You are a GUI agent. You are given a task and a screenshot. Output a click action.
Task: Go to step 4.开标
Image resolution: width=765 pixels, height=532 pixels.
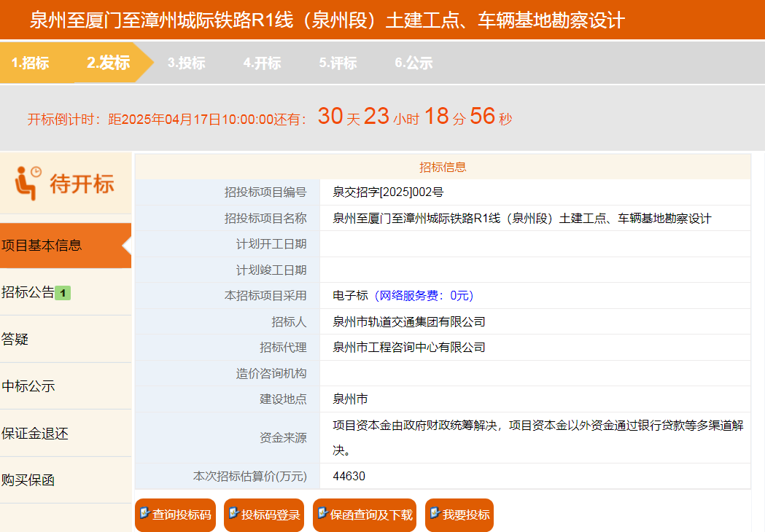pos(262,63)
